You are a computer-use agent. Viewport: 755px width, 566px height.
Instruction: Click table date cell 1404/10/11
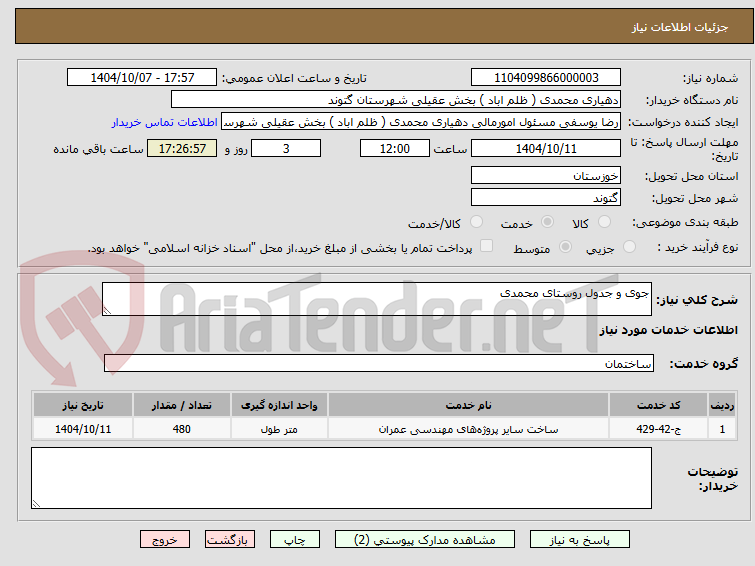(x=83, y=429)
